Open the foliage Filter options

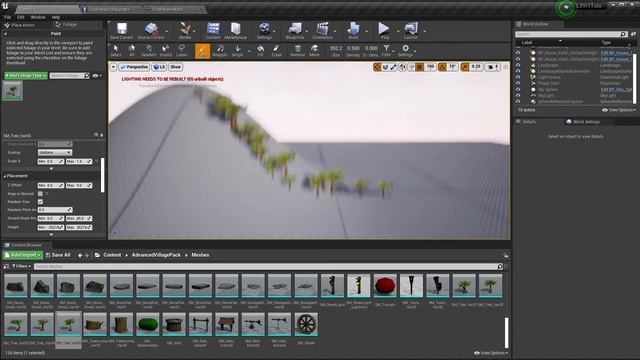[386, 51]
